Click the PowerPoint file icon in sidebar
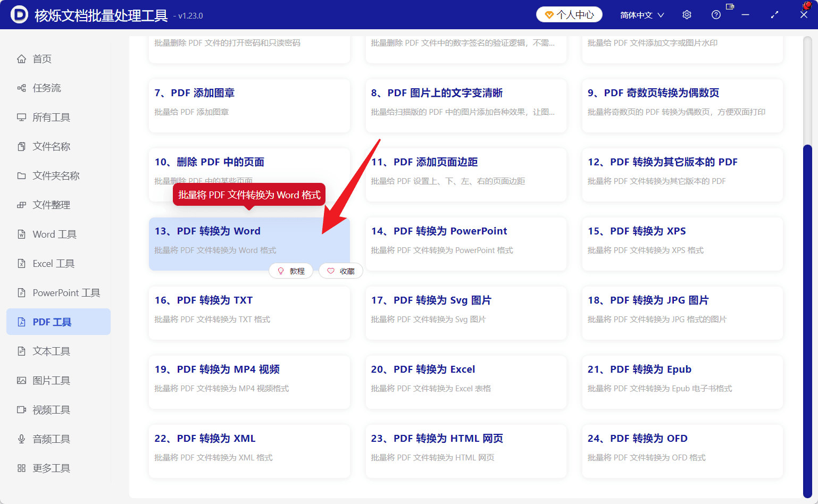Screen dimensions: 818x504 (x=21, y=293)
